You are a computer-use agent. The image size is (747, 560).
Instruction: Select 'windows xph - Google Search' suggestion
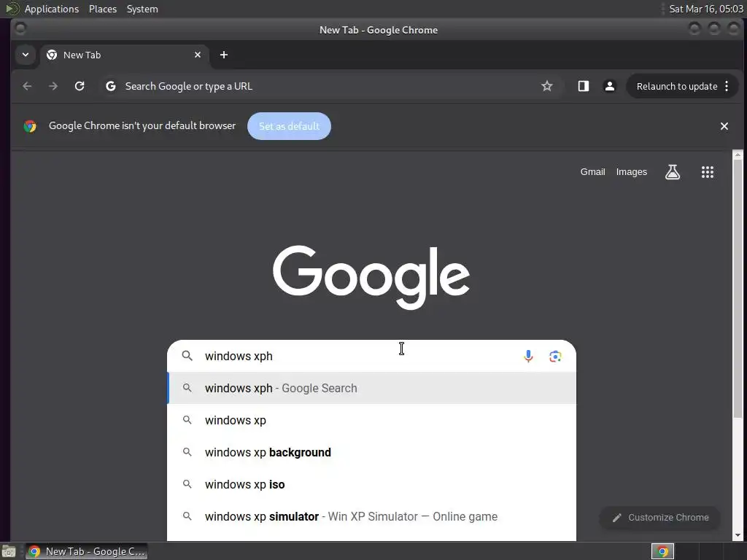371,388
